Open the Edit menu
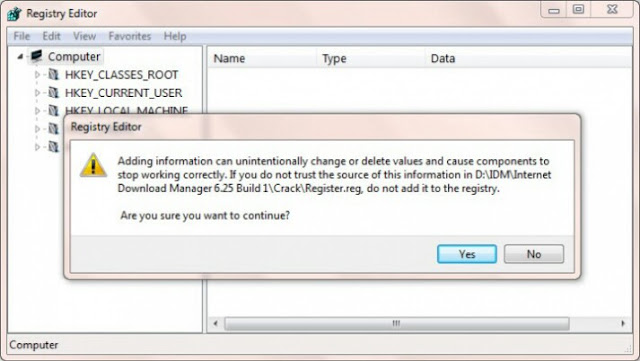The height and width of the screenshot is (361, 640). (x=51, y=36)
